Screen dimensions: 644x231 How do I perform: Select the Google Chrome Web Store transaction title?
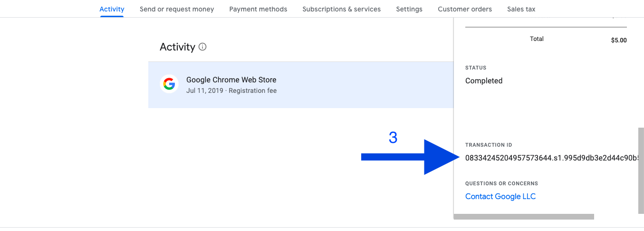coord(231,80)
